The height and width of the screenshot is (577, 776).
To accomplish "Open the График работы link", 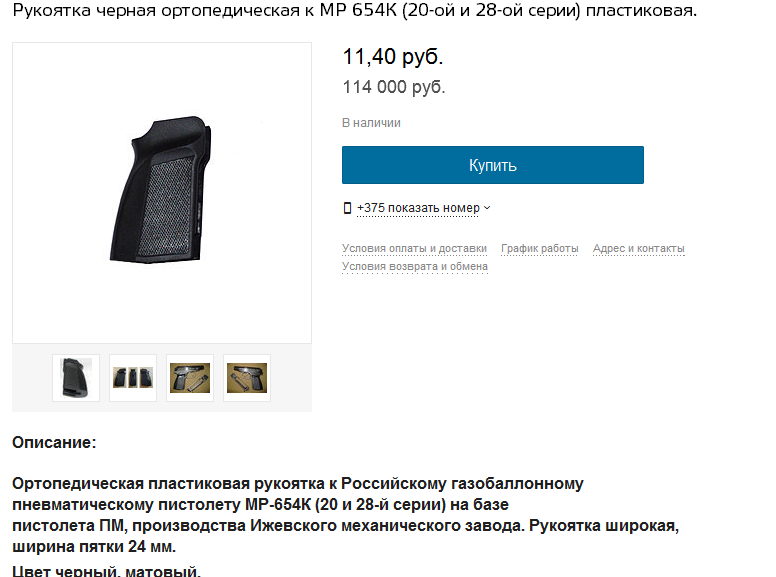I will (539, 248).
